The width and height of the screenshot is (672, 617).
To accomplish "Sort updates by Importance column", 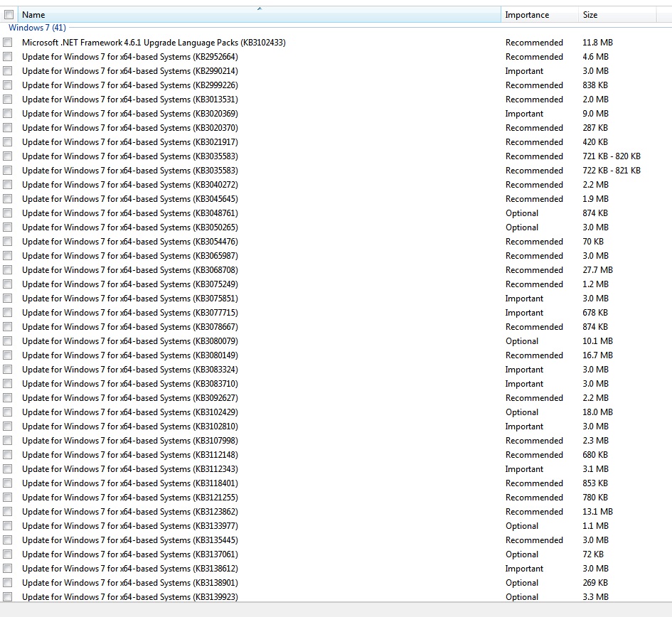I will (540, 14).
